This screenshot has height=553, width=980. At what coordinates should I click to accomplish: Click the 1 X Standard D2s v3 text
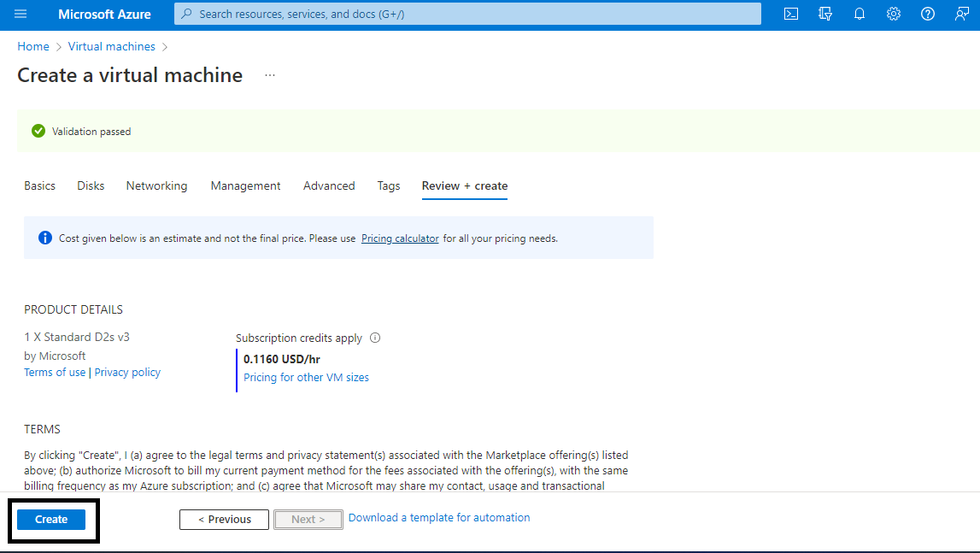(77, 337)
